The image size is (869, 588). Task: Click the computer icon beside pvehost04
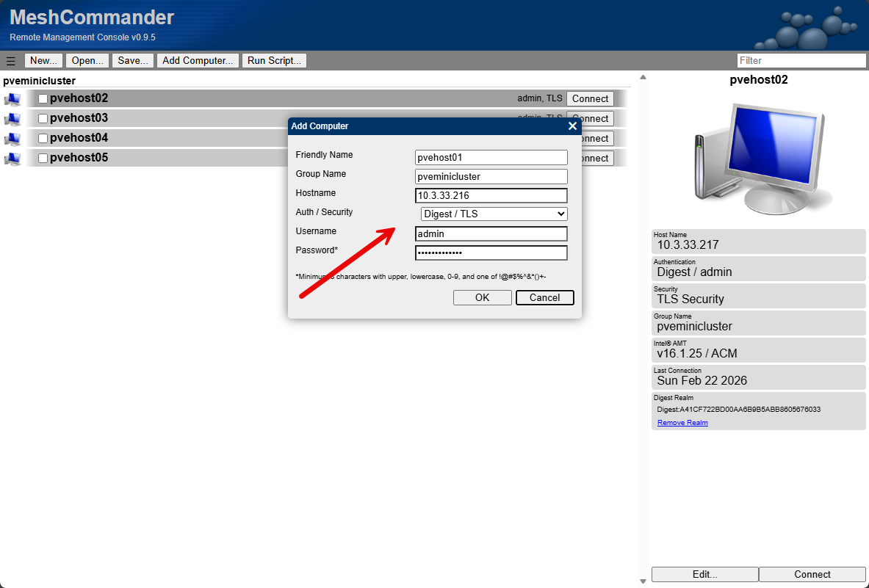point(12,137)
